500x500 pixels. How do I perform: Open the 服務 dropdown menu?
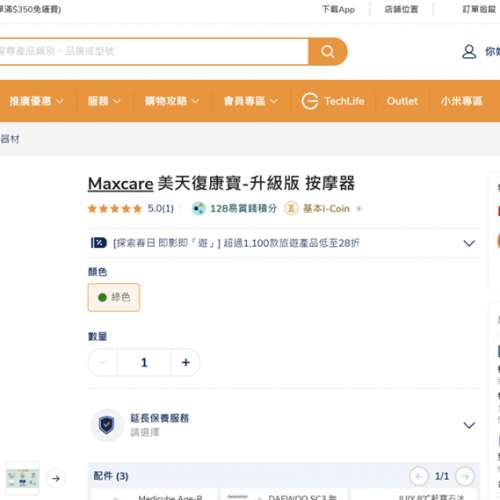click(x=104, y=101)
